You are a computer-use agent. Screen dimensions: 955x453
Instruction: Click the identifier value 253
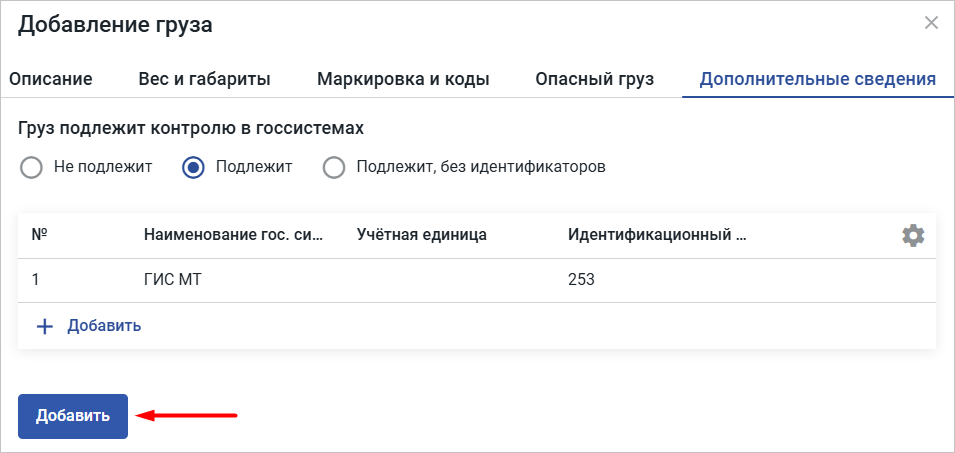coord(581,280)
